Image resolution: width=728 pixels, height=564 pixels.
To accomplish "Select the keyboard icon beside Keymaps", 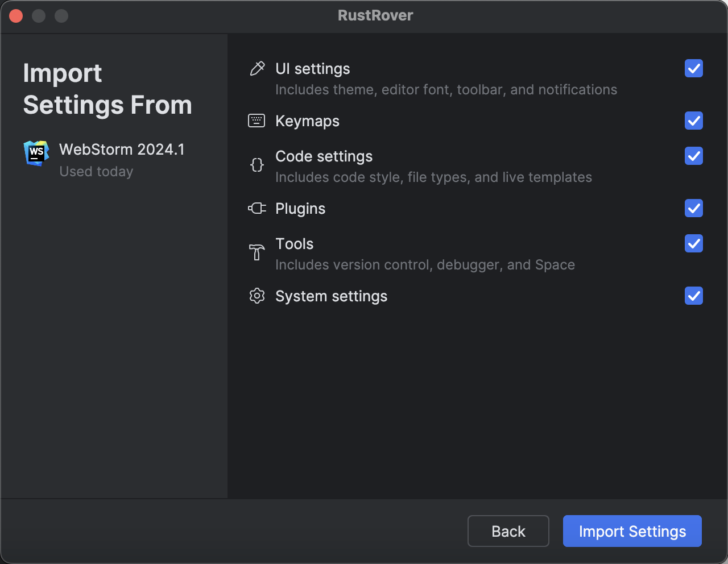I will [257, 121].
